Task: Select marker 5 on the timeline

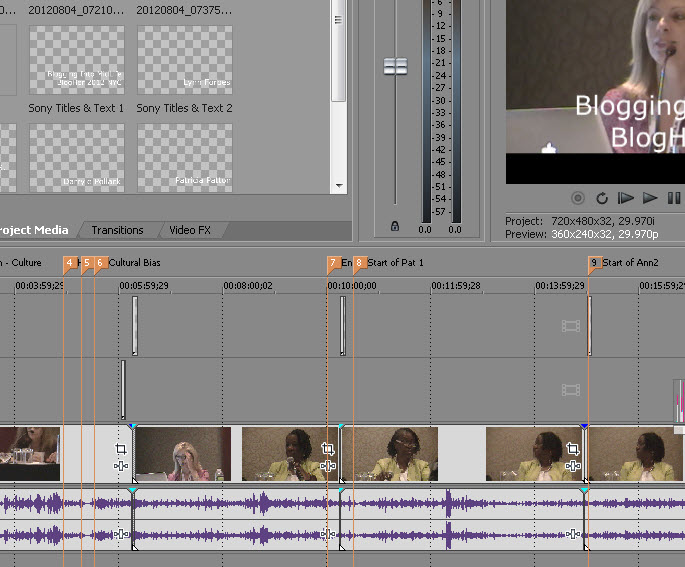Action: (x=86, y=263)
